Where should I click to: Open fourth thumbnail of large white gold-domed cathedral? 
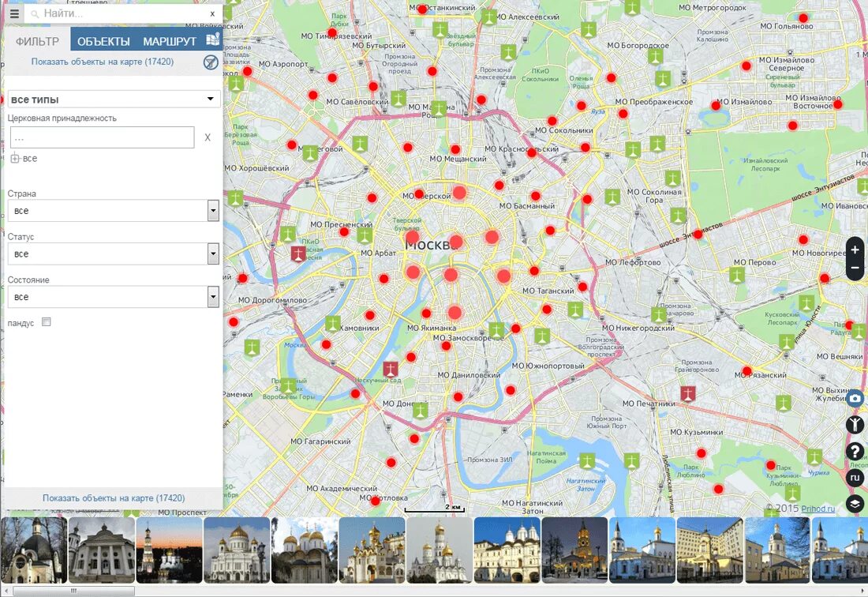(x=237, y=550)
